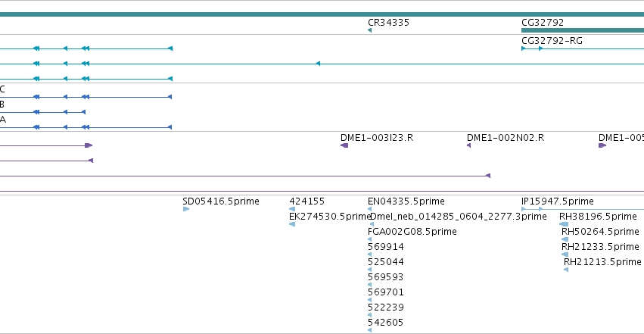Select the CG32792 gene label
The width and height of the screenshot is (644, 334).
tap(543, 23)
